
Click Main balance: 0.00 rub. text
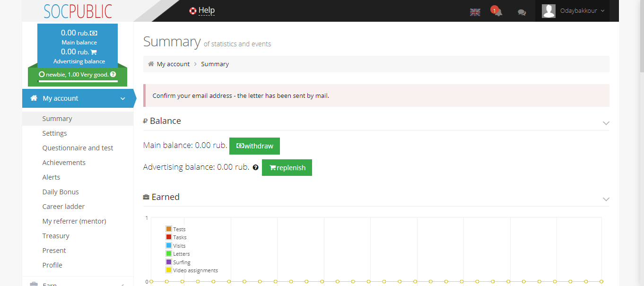[x=185, y=146]
